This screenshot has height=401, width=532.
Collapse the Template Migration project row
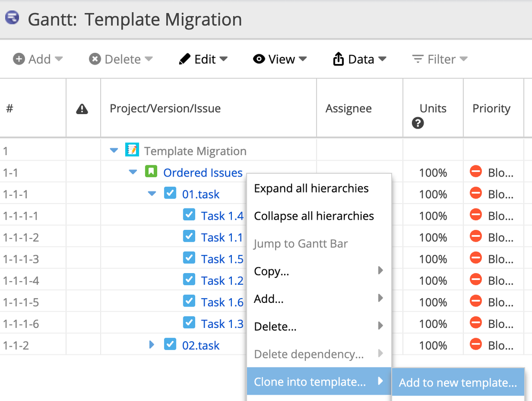pos(114,150)
